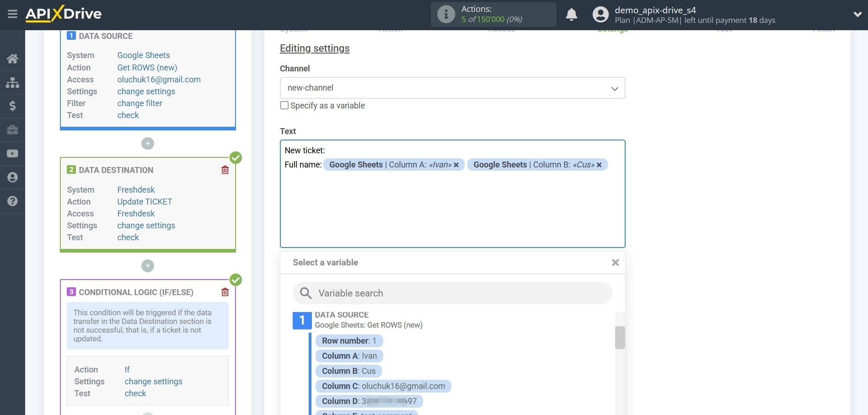Open the YouTube video icon in sidebar
The image size is (868, 415).
click(x=12, y=154)
